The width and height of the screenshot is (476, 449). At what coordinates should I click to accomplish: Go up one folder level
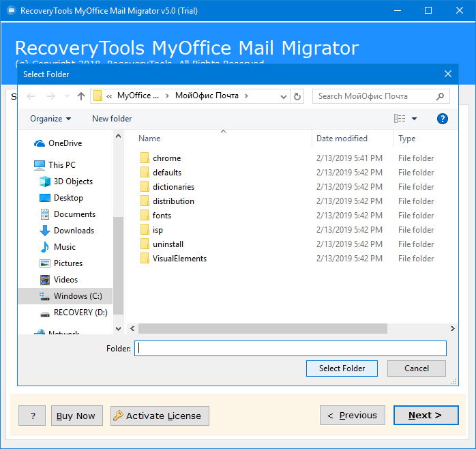pyautogui.click(x=81, y=96)
